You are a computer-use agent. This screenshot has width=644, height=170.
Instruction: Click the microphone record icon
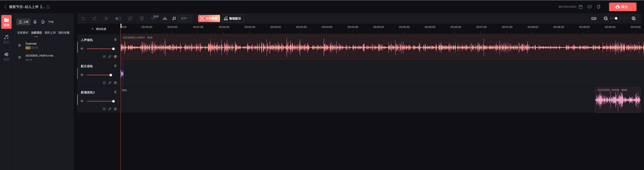35,22
